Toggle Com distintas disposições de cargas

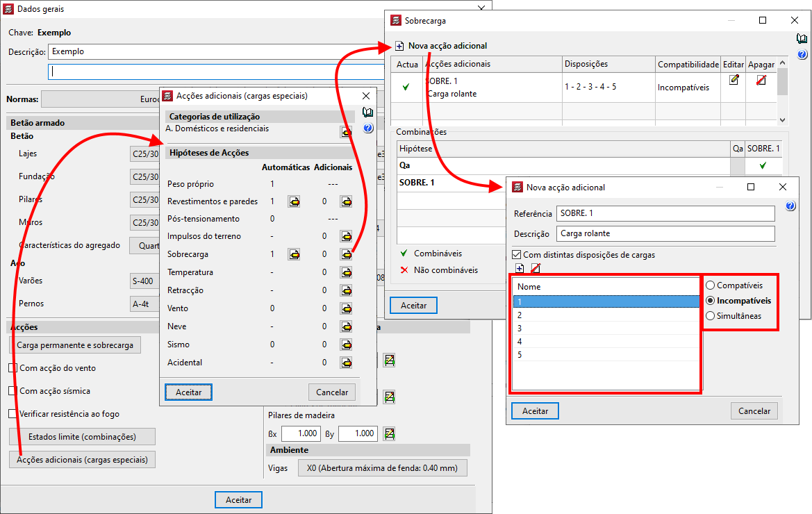click(516, 255)
